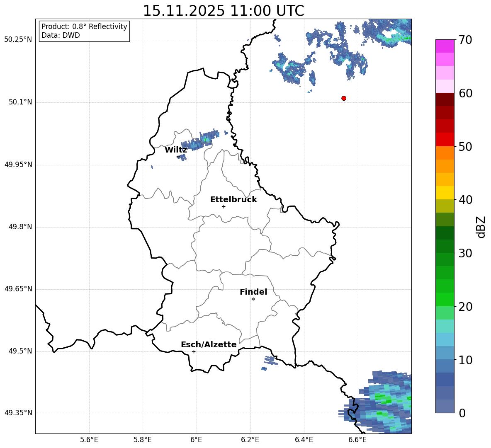
Task: Click colorbar tick label 10
Action: (x=465, y=360)
